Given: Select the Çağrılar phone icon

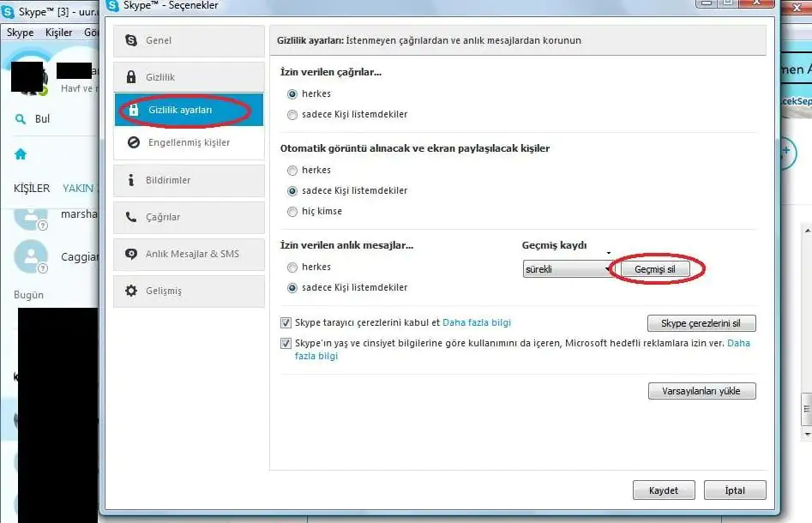Looking at the screenshot, I should [130, 218].
